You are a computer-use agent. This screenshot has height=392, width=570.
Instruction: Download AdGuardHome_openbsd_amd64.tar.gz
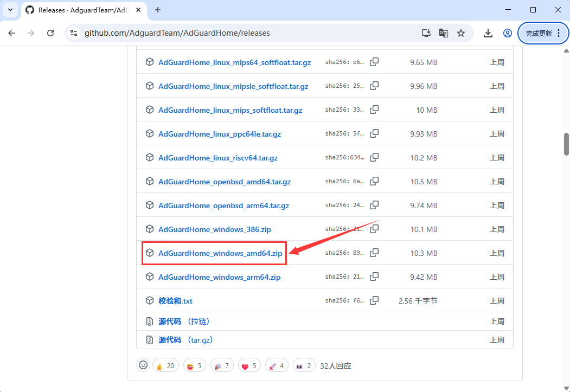point(225,182)
